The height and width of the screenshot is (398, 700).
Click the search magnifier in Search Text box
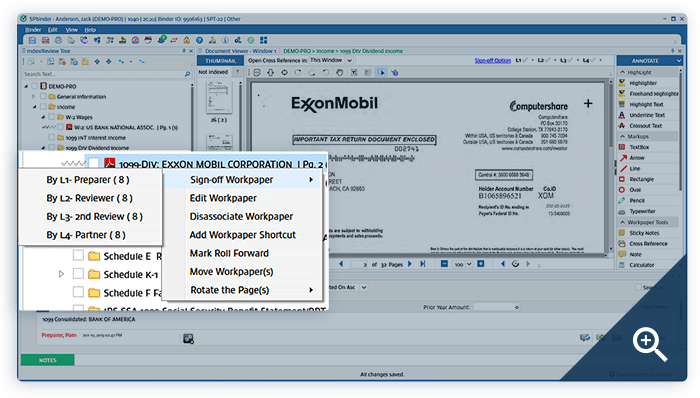[x=188, y=74]
